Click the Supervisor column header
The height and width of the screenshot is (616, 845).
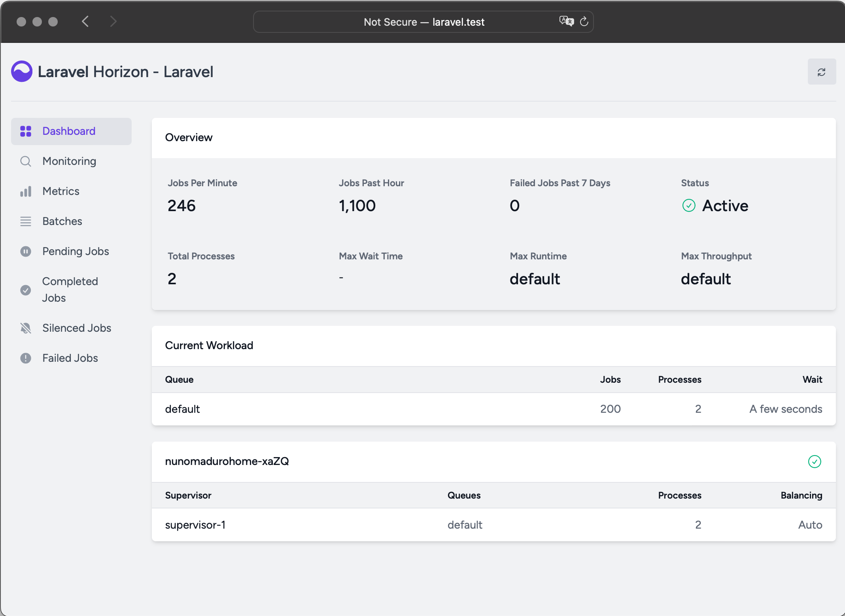(188, 495)
